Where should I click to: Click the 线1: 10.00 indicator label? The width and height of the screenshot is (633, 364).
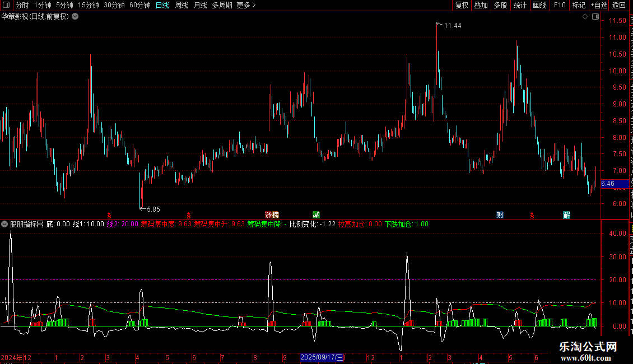88,224
